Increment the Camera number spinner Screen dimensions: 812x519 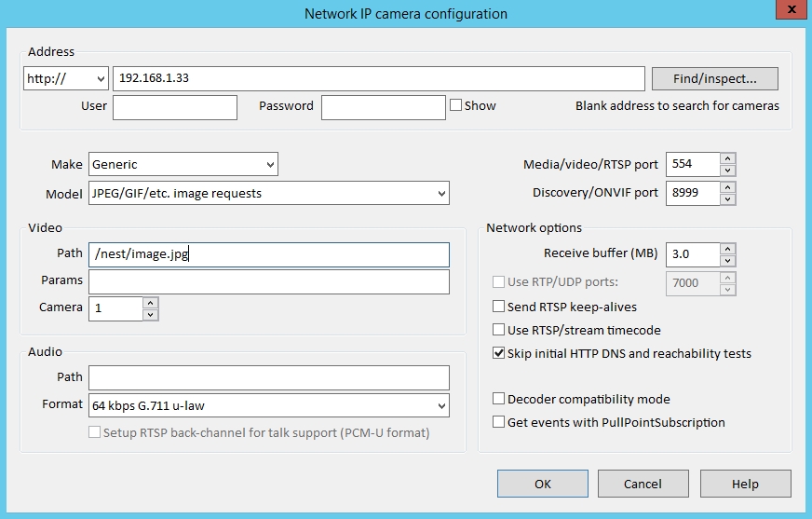pyautogui.click(x=151, y=303)
